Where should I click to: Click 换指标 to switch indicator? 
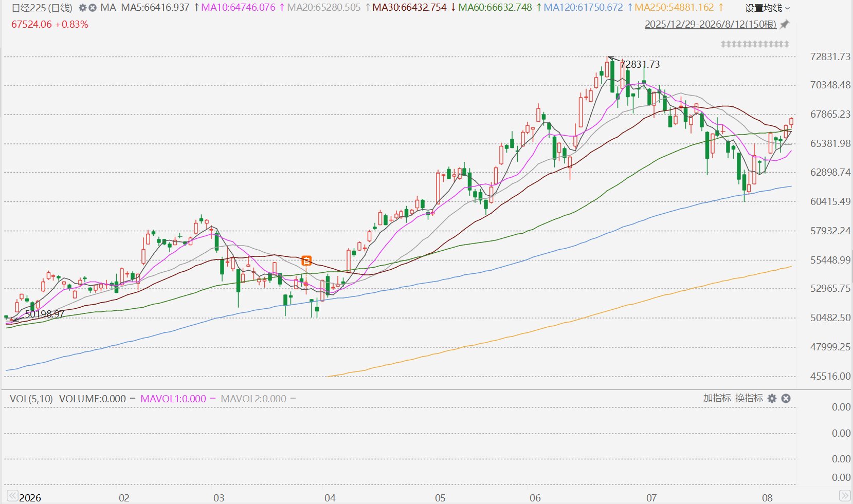(x=749, y=398)
